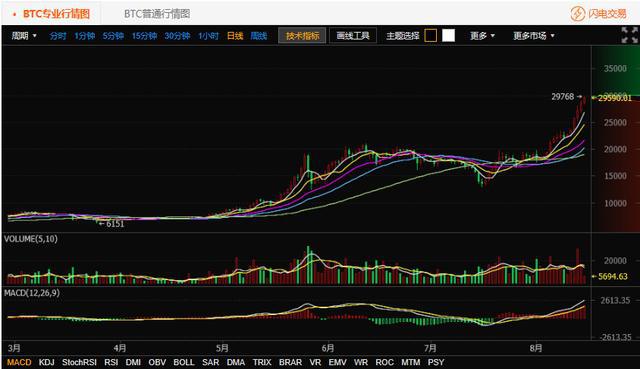Select the RSI indicator tab

[111, 362]
